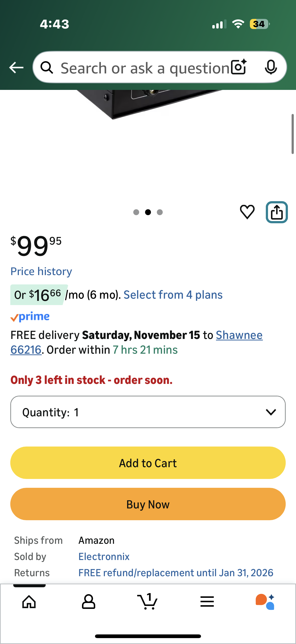Image resolution: width=296 pixels, height=644 pixels.
Task: Tap the microphone voice search icon
Action: [270, 67]
